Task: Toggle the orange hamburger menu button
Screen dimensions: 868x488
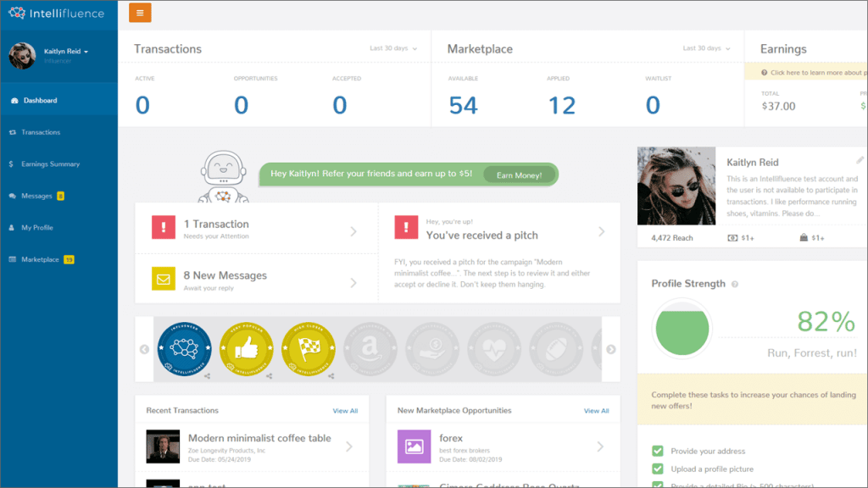Action: (x=139, y=13)
